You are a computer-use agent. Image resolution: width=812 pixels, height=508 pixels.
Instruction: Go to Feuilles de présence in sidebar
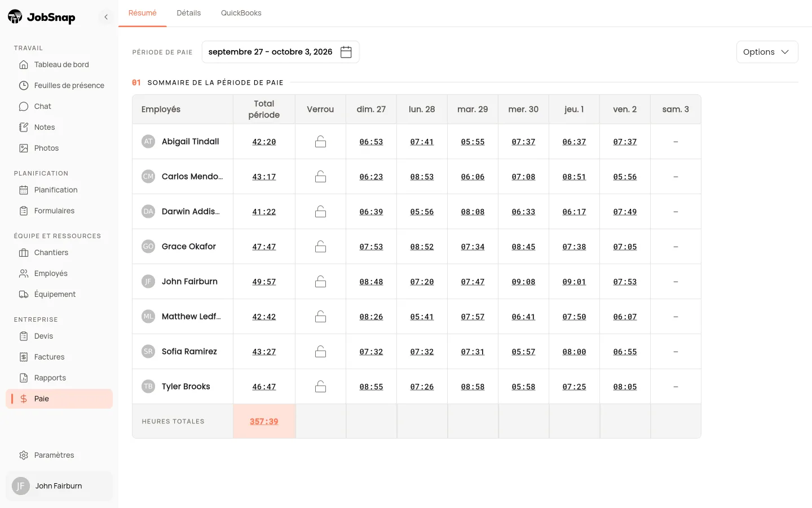(59, 85)
